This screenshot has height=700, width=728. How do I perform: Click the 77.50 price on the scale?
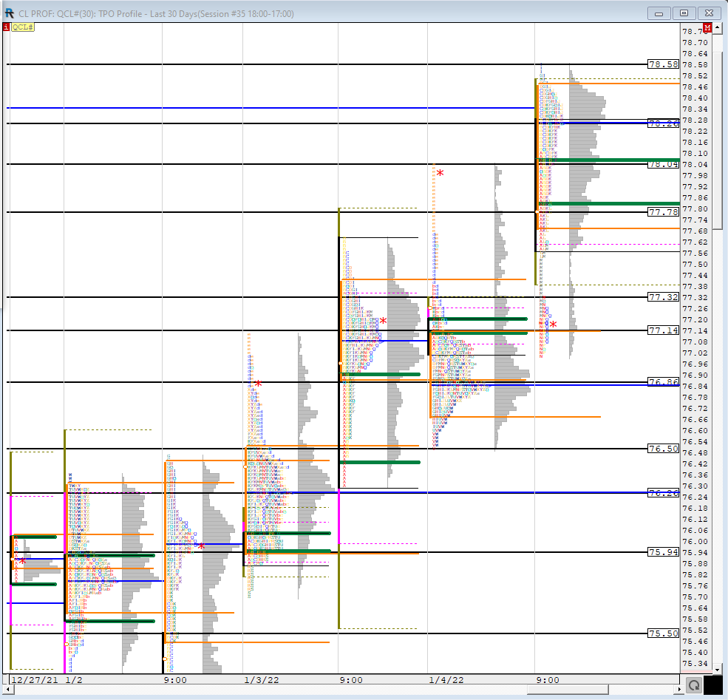695,264
